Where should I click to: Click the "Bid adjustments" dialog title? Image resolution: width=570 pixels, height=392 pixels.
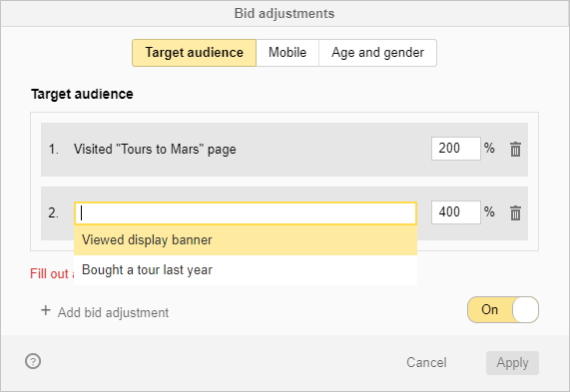pyautogui.click(x=285, y=13)
